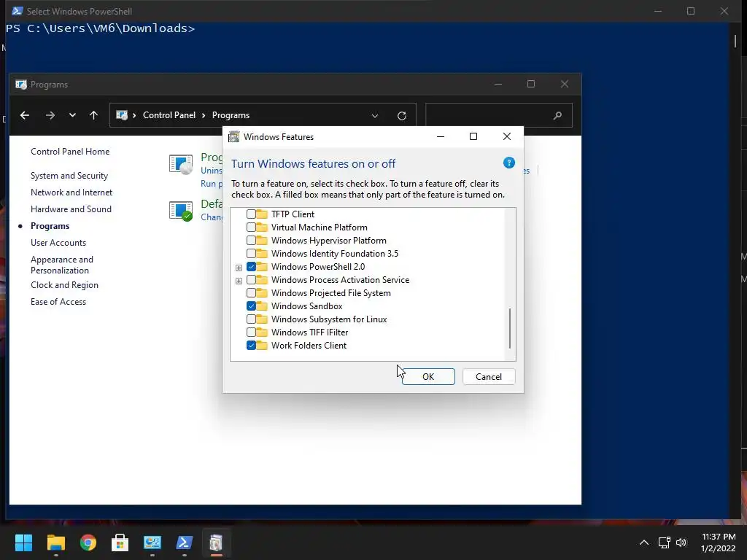Open clock and date flyout

pyautogui.click(x=719, y=542)
